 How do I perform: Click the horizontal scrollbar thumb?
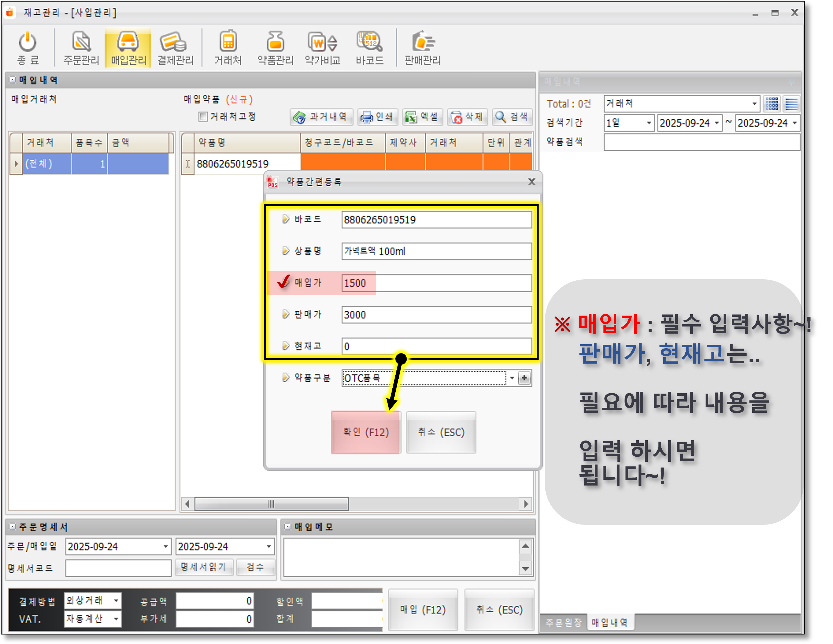tap(271, 504)
